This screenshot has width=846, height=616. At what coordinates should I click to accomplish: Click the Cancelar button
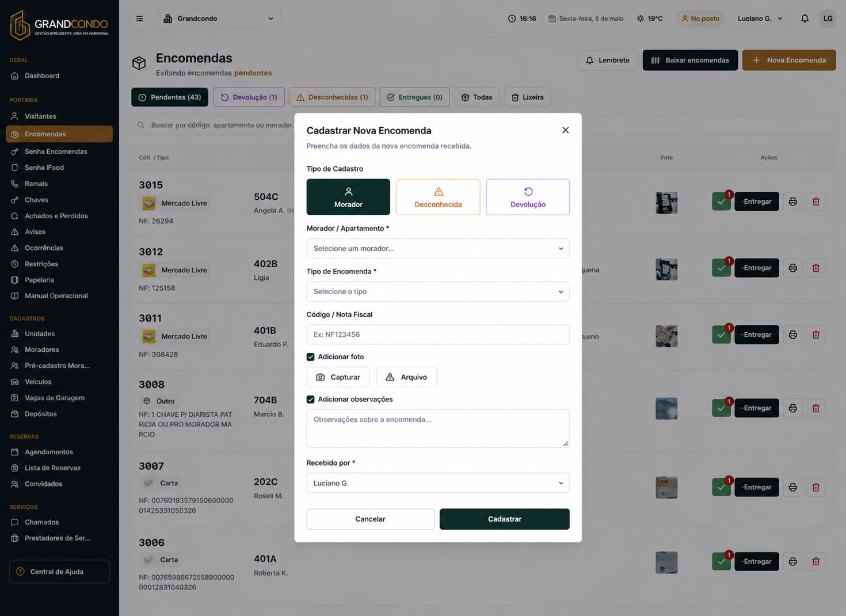tap(370, 519)
